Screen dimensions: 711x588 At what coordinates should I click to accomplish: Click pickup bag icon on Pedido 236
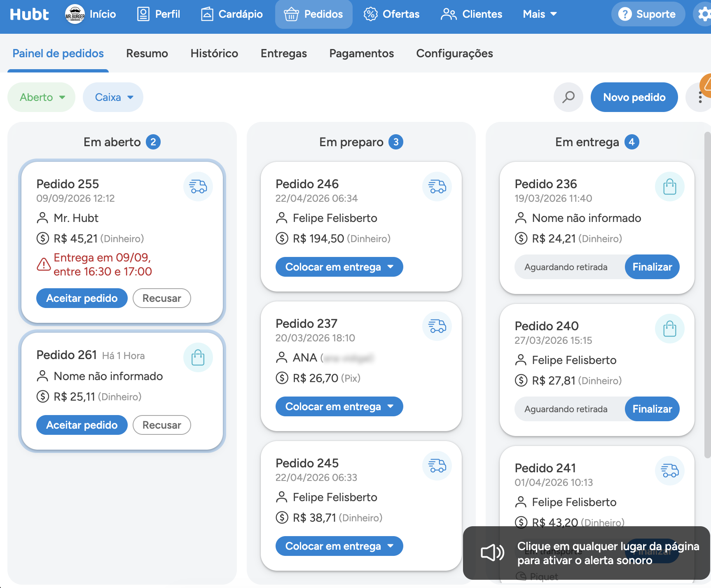[670, 187]
